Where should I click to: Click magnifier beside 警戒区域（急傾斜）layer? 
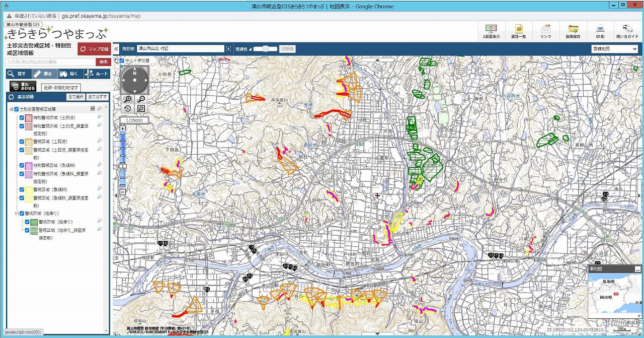click(99, 189)
